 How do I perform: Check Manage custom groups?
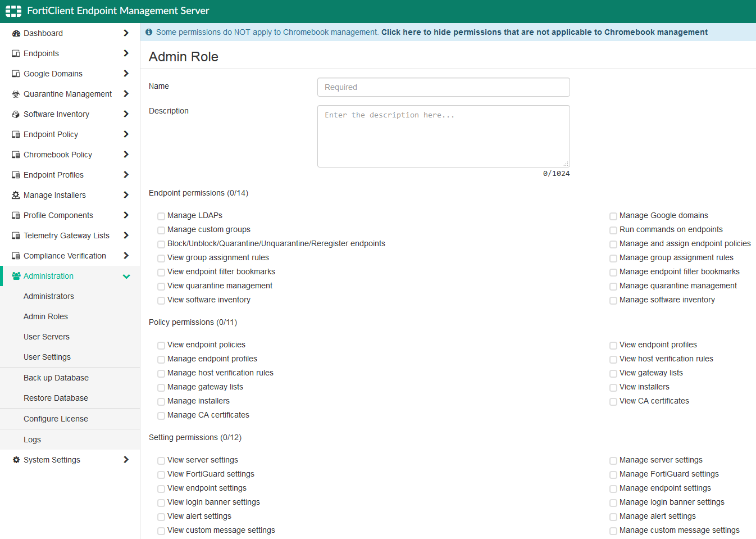[x=161, y=230]
